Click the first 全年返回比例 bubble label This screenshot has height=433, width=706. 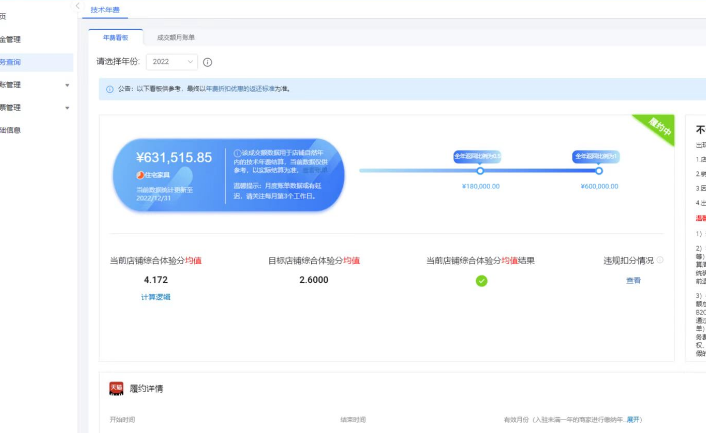tap(477, 156)
